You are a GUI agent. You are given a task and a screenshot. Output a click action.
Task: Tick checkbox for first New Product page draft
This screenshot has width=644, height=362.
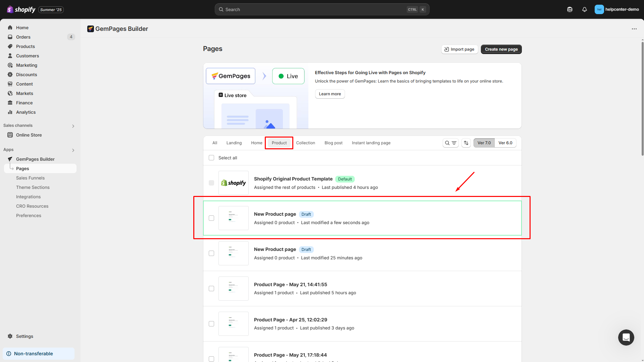(x=211, y=218)
